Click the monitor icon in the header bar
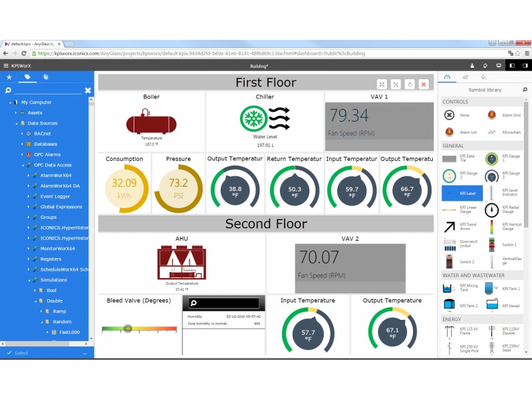The height and width of the screenshot is (399, 532). coord(499,66)
